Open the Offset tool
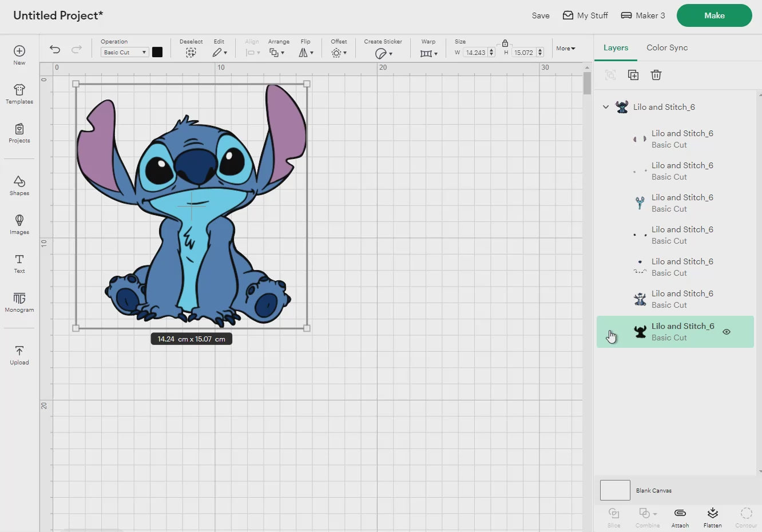The height and width of the screenshot is (532, 762). [x=339, y=53]
